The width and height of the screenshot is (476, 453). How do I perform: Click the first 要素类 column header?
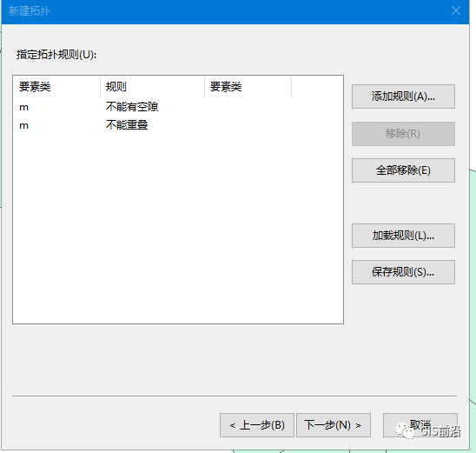56,87
